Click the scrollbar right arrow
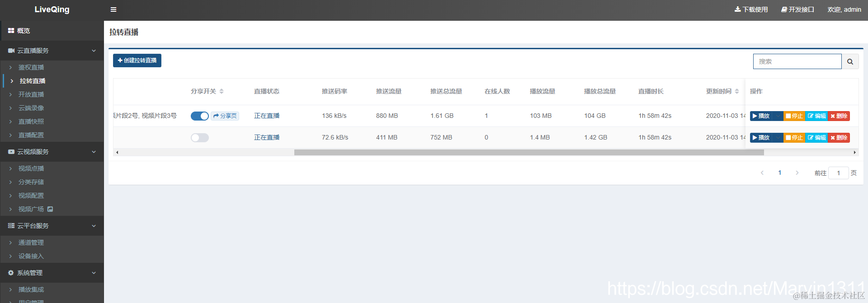 click(x=854, y=153)
